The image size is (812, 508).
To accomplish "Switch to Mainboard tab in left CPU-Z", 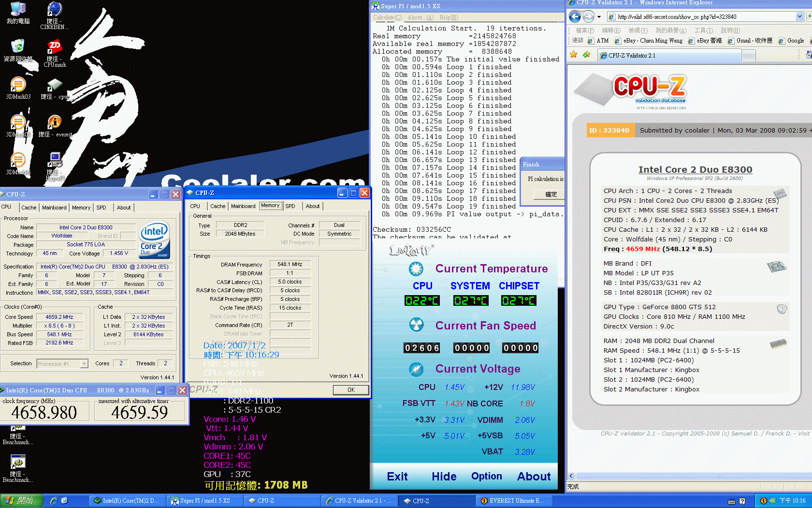I will point(54,208).
